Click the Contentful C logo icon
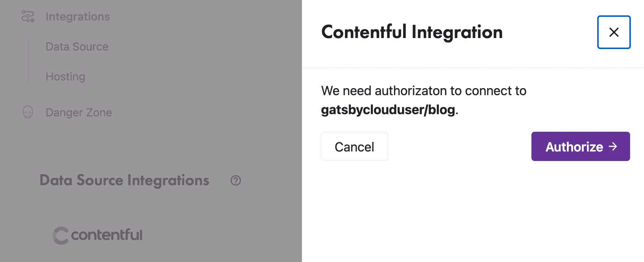Image resolution: width=644 pixels, height=262 pixels. point(61,235)
